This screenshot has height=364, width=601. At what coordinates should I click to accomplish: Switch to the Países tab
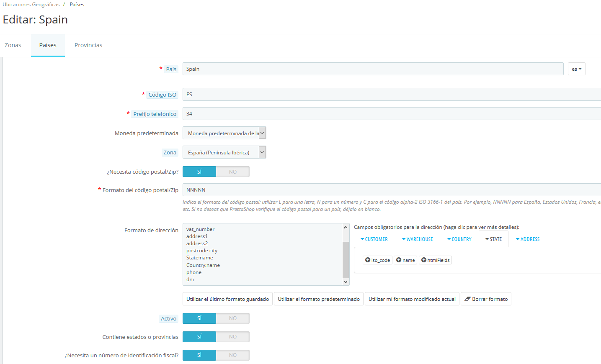click(x=48, y=45)
